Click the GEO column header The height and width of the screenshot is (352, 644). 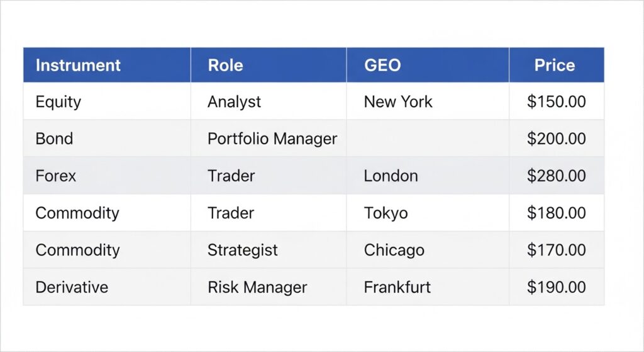pos(382,65)
